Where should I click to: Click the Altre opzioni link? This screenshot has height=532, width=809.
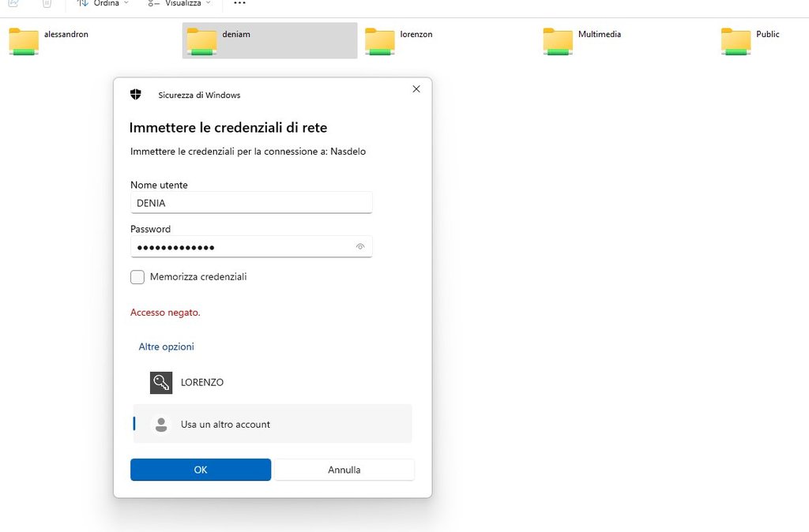click(166, 347)
